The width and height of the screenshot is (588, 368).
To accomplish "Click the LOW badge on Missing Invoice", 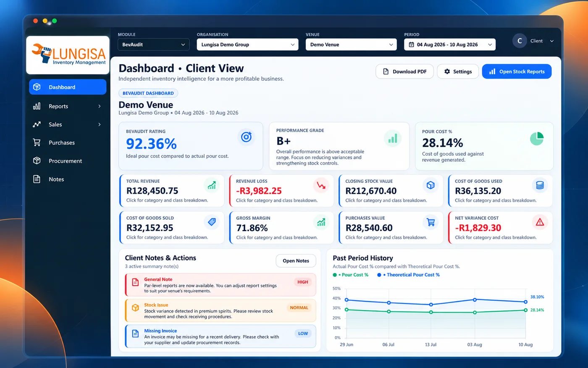I will pyautogui.click(x=303, y=334).
